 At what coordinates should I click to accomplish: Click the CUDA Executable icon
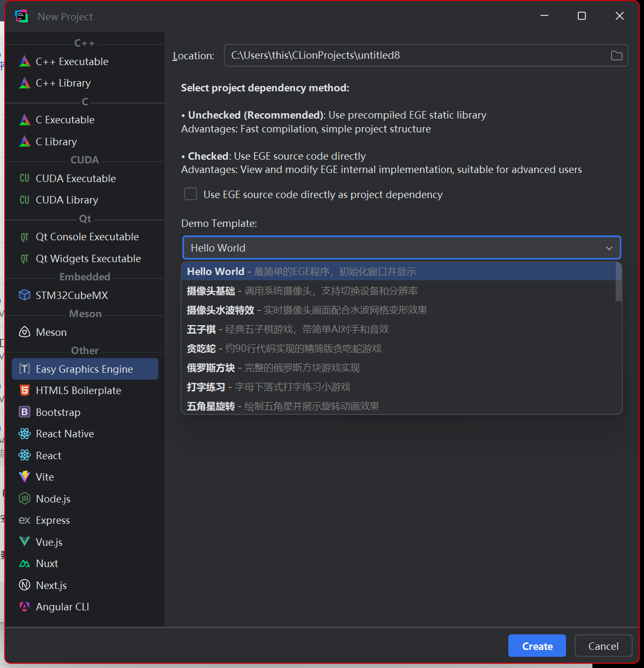pos(25,178)
